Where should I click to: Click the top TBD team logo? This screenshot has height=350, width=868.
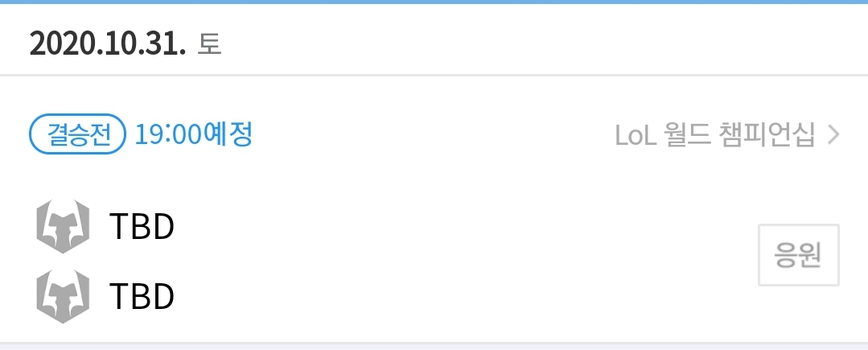pyautogui.click(x=63, y=226)
